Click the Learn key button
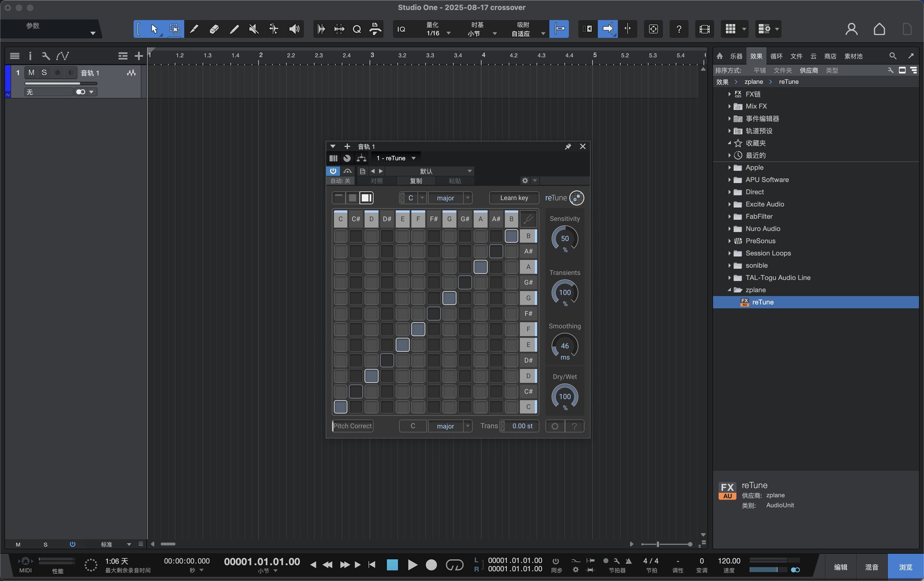Viewport: 924px width, 581px height. coord(514,198)
